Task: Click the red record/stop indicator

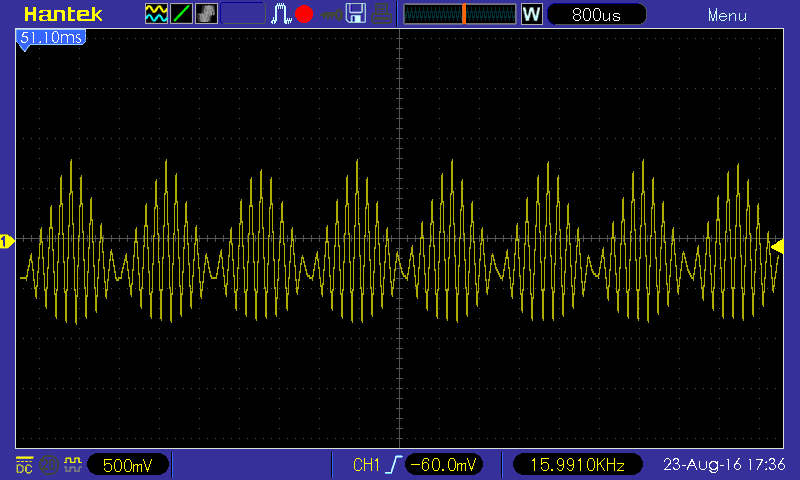Action: tap(304, 14)
